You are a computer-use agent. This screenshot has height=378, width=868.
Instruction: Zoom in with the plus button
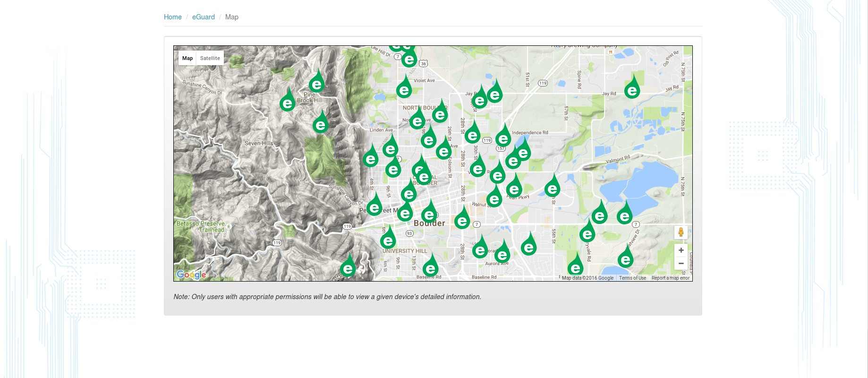681,250
